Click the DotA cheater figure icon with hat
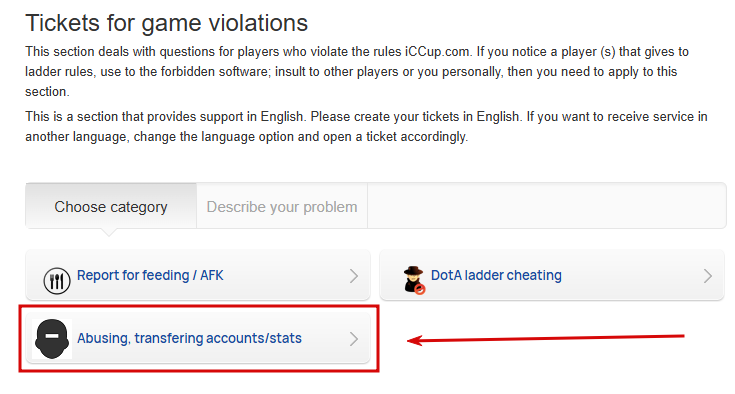Screen dimensions: 735x394 tap(414, 280)
